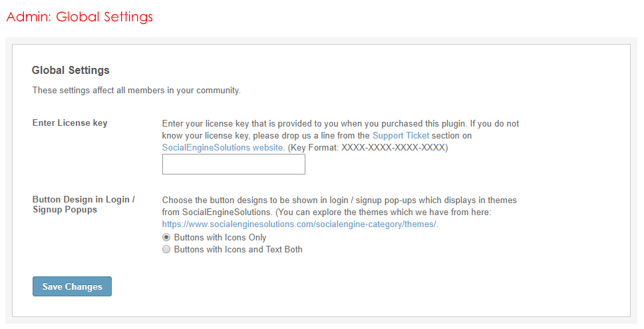Select the Buttons with Icons Only radio button
644x329 pixels.
pyautogui.click(x=166, y=238)
